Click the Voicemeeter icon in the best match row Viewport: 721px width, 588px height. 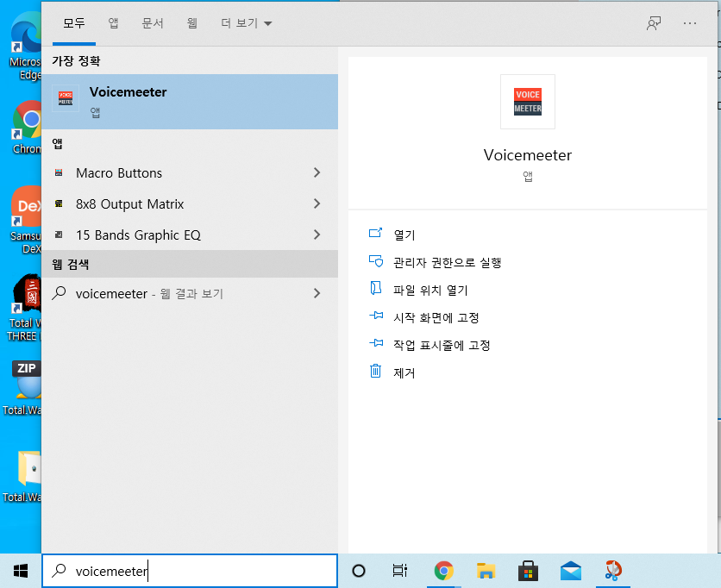66,98
